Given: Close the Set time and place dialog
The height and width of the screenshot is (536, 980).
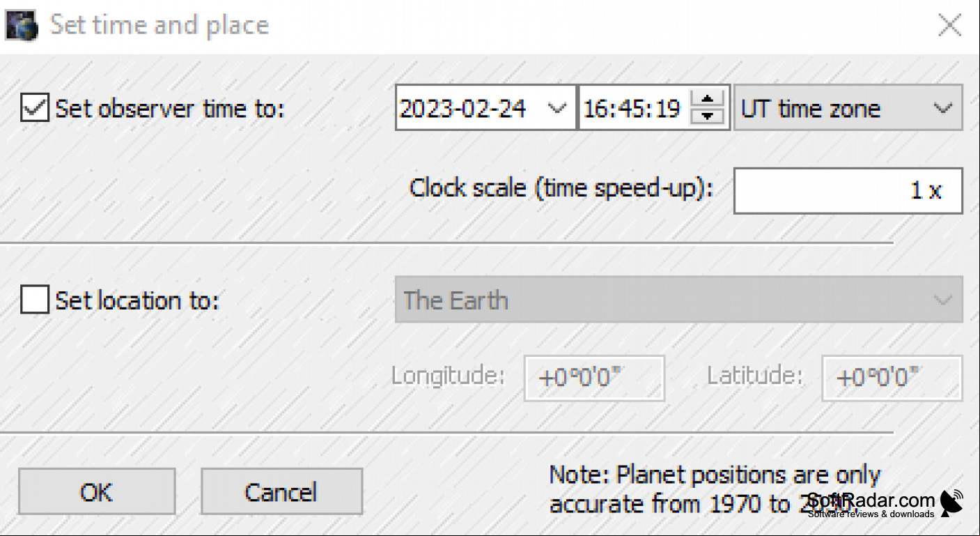Looking at the screenshot, I should click(950, 26).
